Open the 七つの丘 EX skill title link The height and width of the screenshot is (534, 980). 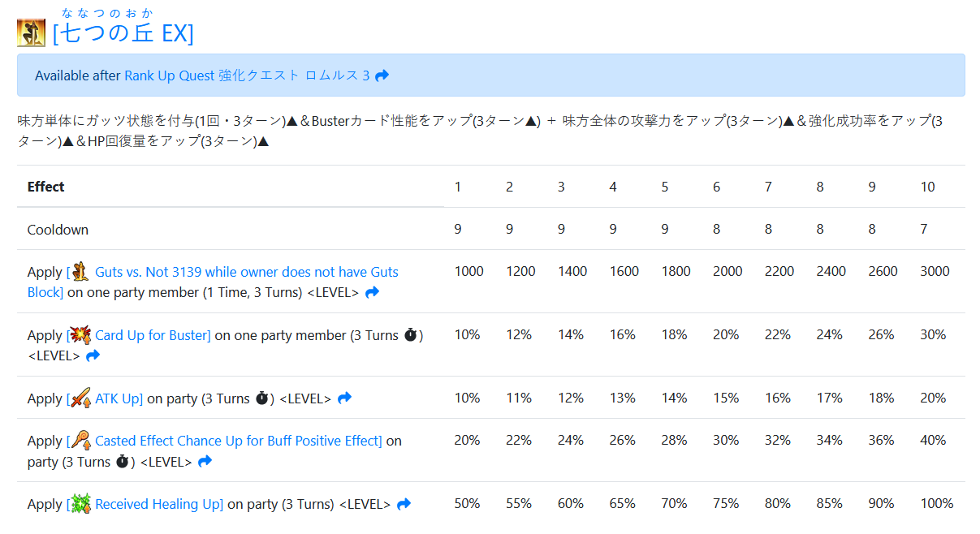(123, 34)
